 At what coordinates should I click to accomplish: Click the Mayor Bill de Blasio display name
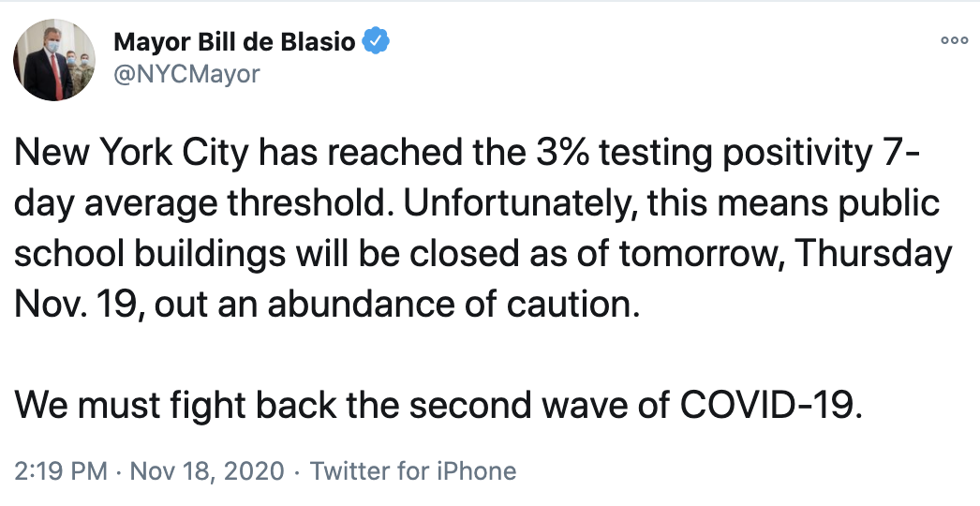235,42
